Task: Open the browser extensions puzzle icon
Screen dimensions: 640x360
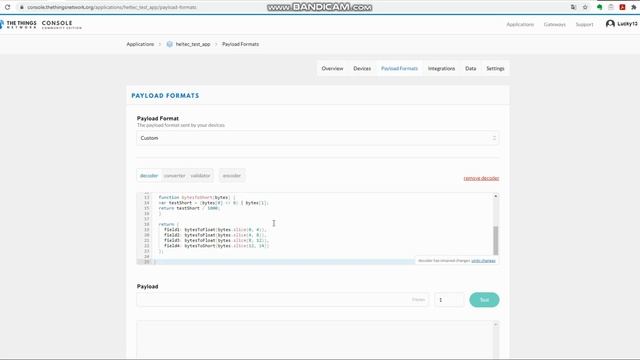Action: click(x=634, y=7)
